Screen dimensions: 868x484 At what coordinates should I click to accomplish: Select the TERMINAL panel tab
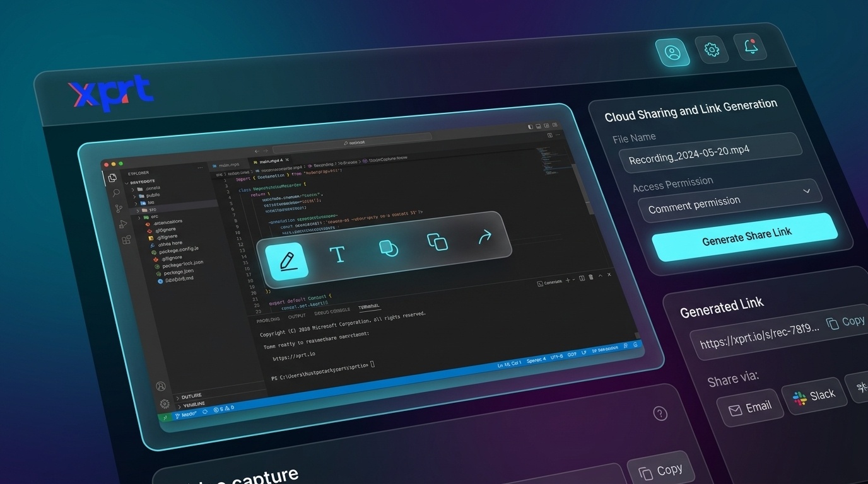[x=369, y=308]
